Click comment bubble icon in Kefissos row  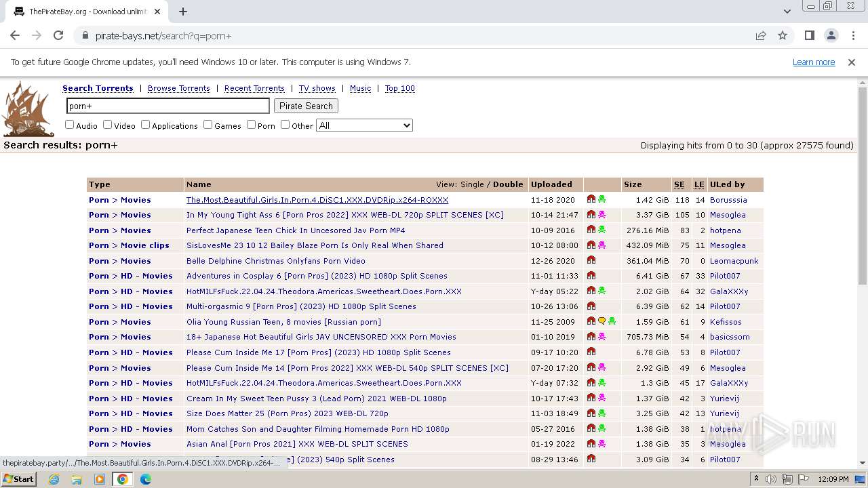[x=601, y=321]
